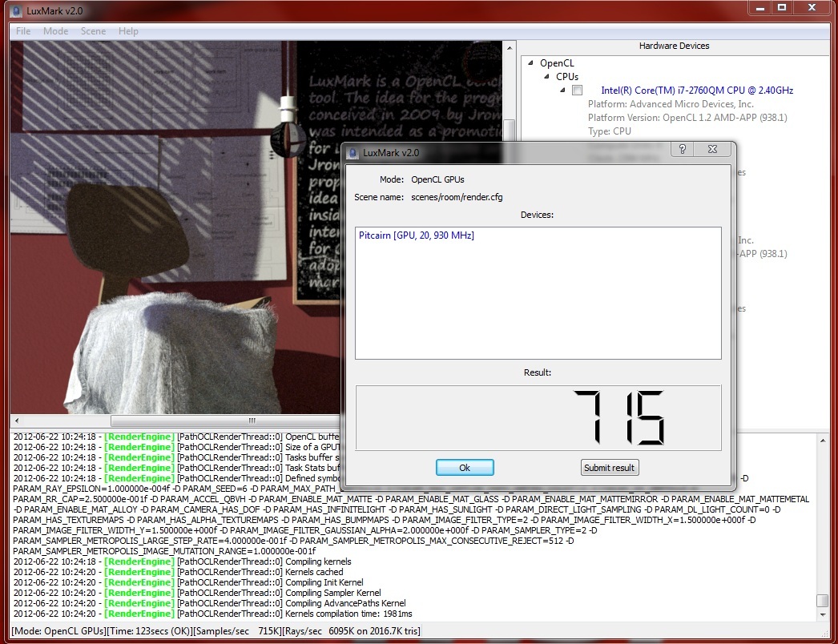Click the 'Type: CPU' row
This screenshot has width=838, height=644.
pyautogui.click(x=609, y=131)
